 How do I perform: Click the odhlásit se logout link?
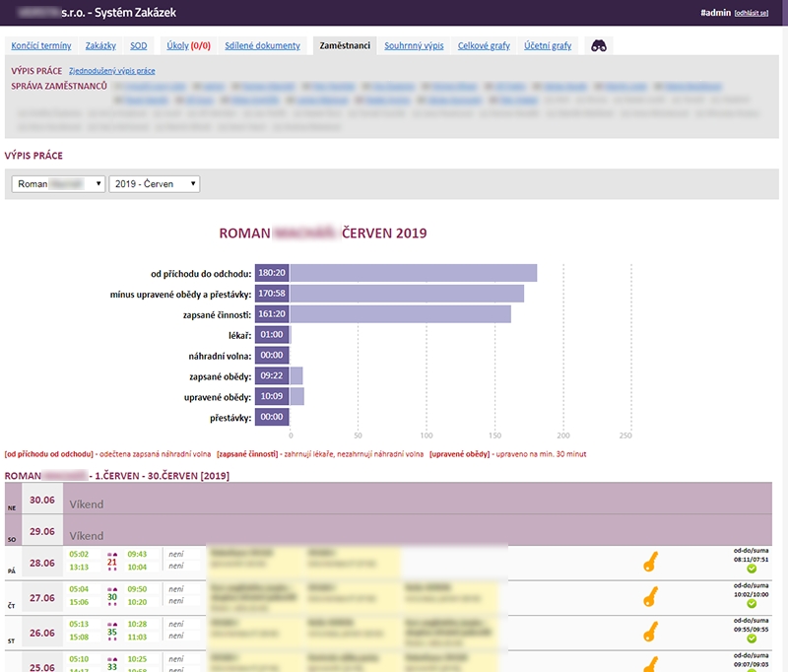coord(752,13)
